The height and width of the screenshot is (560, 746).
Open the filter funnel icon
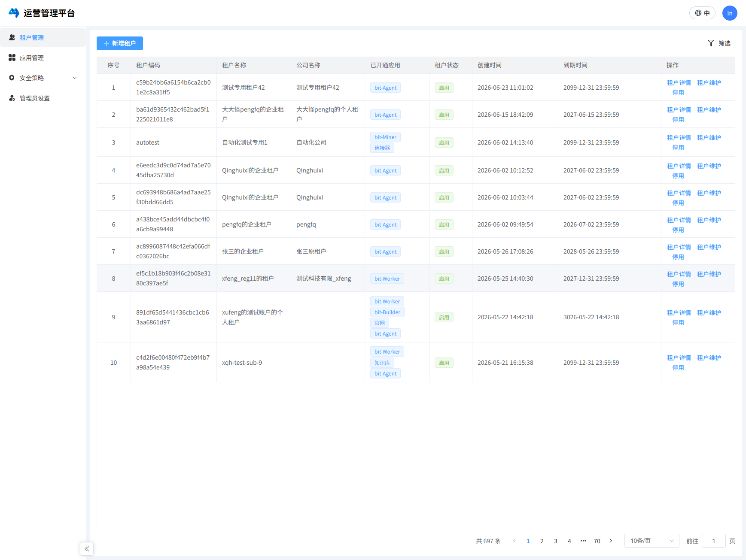click(711, 43)
